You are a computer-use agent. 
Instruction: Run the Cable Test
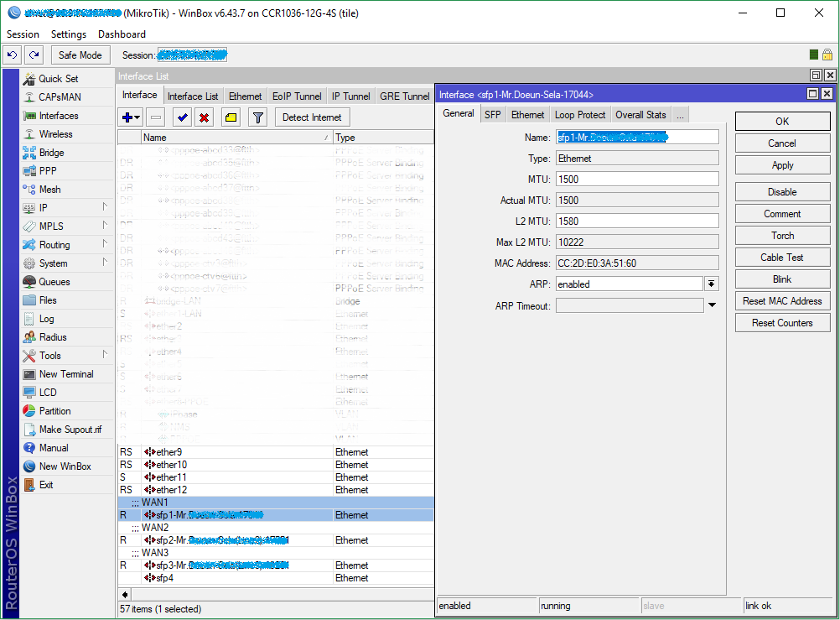click(x=781, y=257)
